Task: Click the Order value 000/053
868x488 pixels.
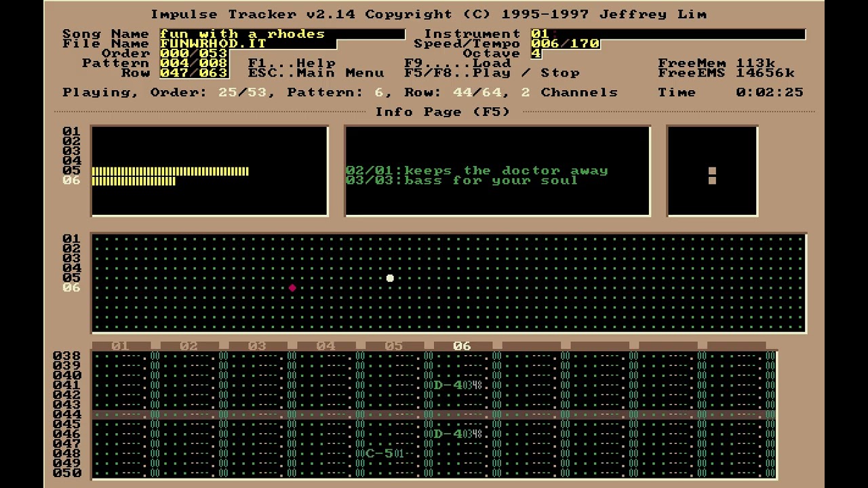Action: [x=193, y=54]
